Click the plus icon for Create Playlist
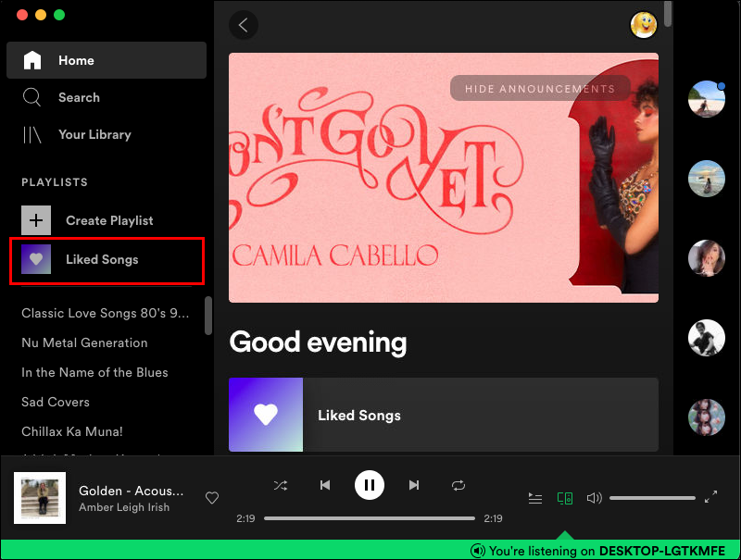Viewport: 741px width, 560px height. (x=36, y=220)
